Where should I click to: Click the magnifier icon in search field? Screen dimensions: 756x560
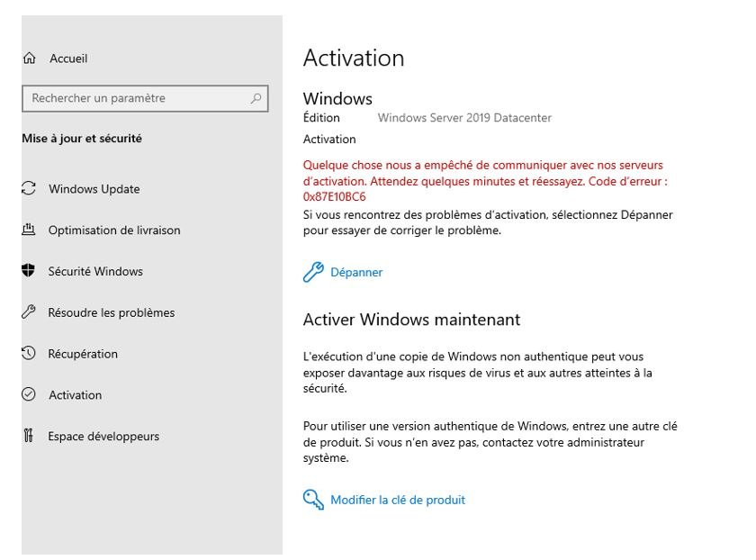click(256, 98)
